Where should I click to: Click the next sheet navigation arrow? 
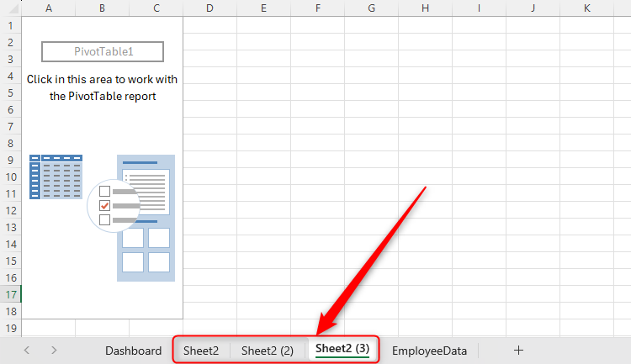[54, 350]
